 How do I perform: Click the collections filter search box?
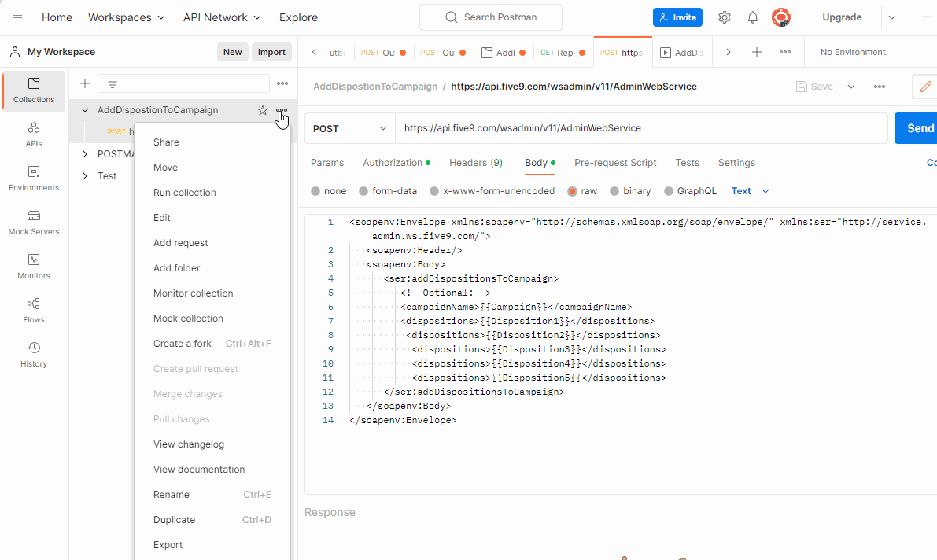click(x=183, y=83)
